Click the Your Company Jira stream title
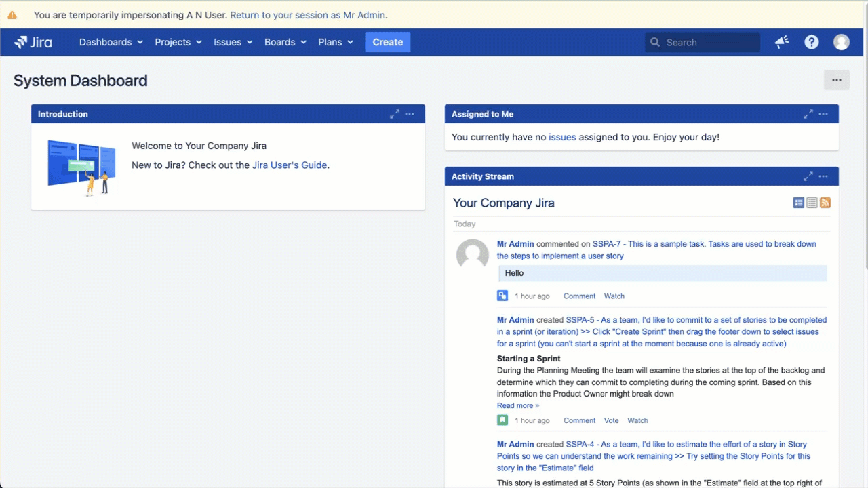 [504, 203]
